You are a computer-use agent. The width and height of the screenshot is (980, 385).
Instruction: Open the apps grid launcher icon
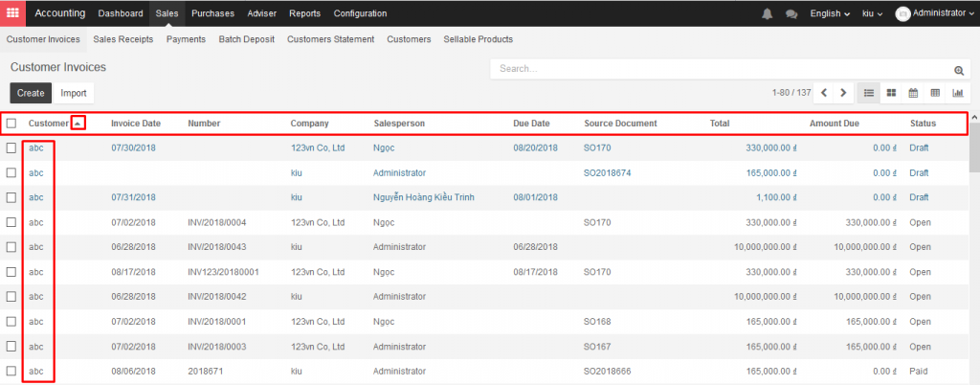point(12,13)
